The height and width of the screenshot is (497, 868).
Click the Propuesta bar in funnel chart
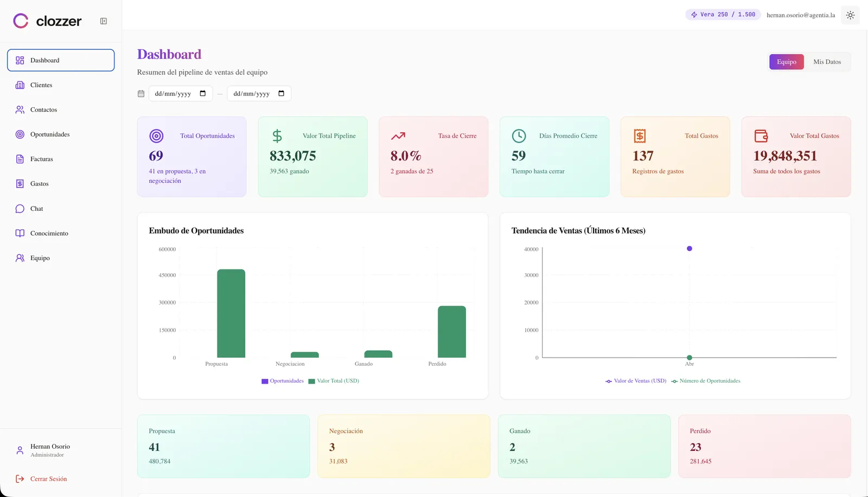231,313
